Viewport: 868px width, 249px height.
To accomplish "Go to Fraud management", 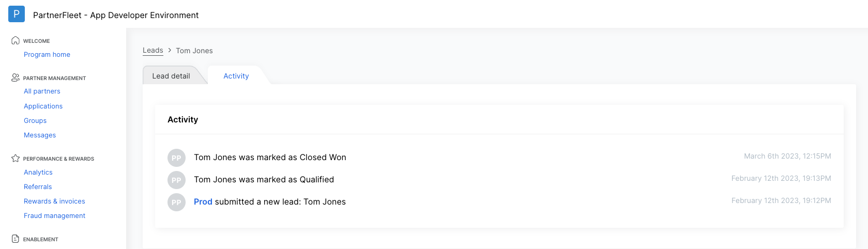I will tap(54, 215).
